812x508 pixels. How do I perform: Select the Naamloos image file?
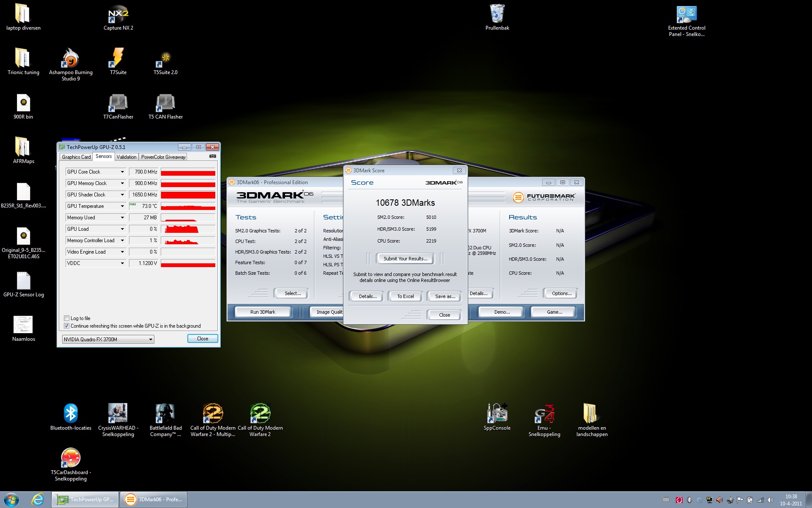click(23, 328)
